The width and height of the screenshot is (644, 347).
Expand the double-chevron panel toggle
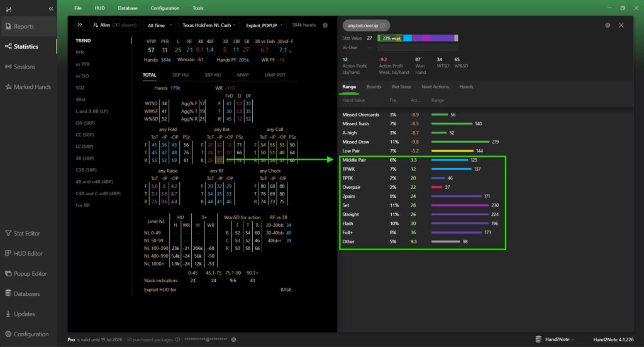coord(80,25)
